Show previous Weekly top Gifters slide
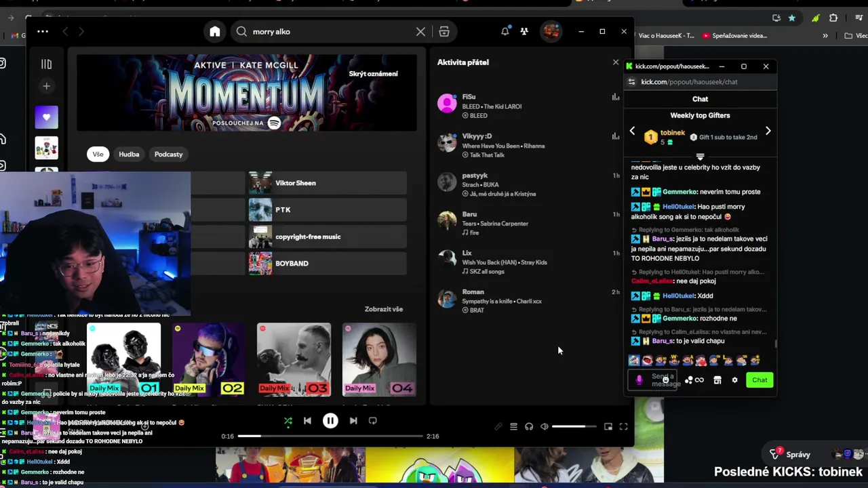The height and width of the screenshot is (488, 868). 632,131
